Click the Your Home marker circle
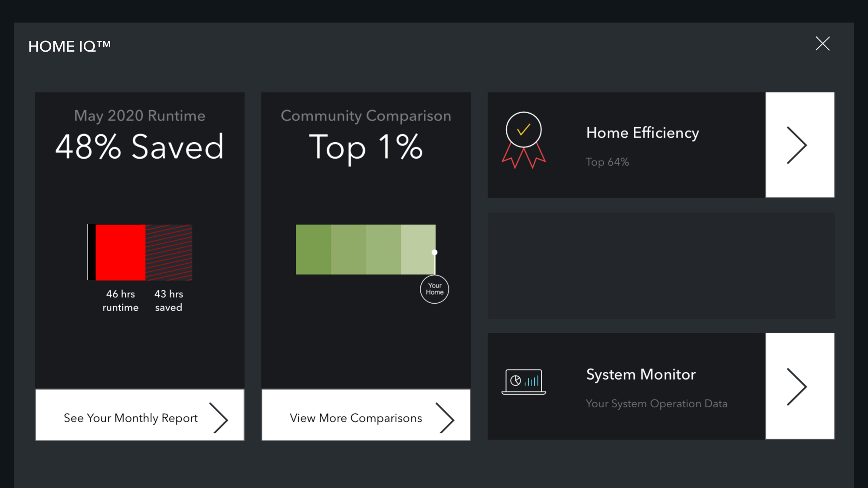 (434, 289)
